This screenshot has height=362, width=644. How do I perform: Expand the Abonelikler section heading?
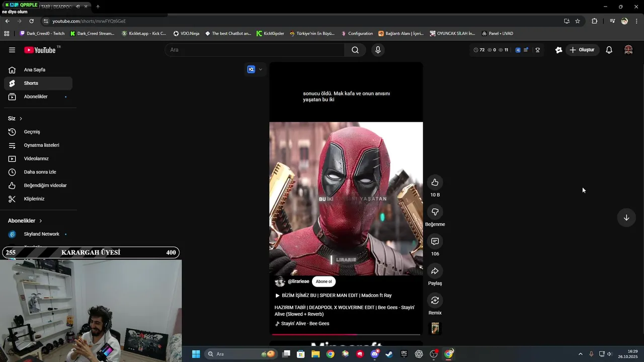tap(25, 221)
